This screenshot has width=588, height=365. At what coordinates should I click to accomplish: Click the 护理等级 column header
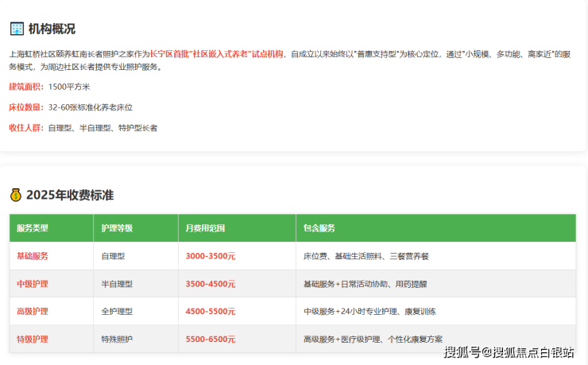click(x=117, y=228)
